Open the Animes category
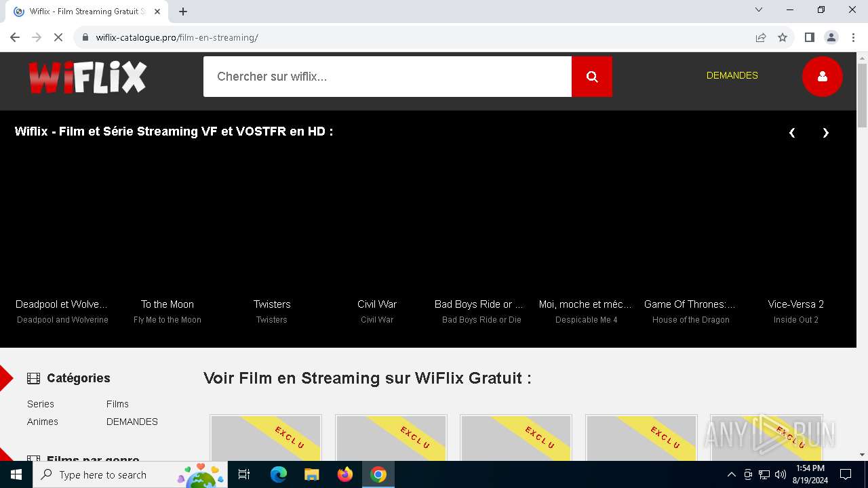 [43, 422]
